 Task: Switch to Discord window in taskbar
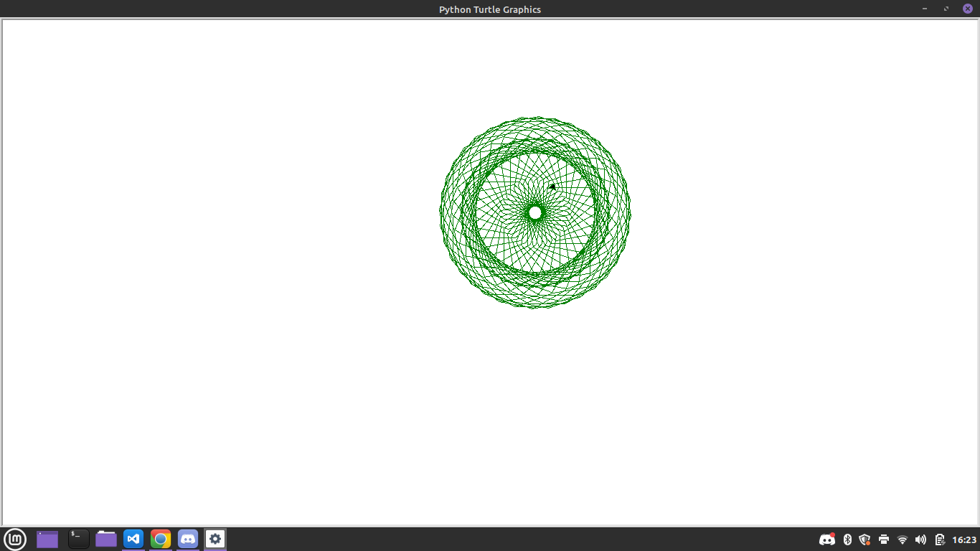click(x=188, y=539)
